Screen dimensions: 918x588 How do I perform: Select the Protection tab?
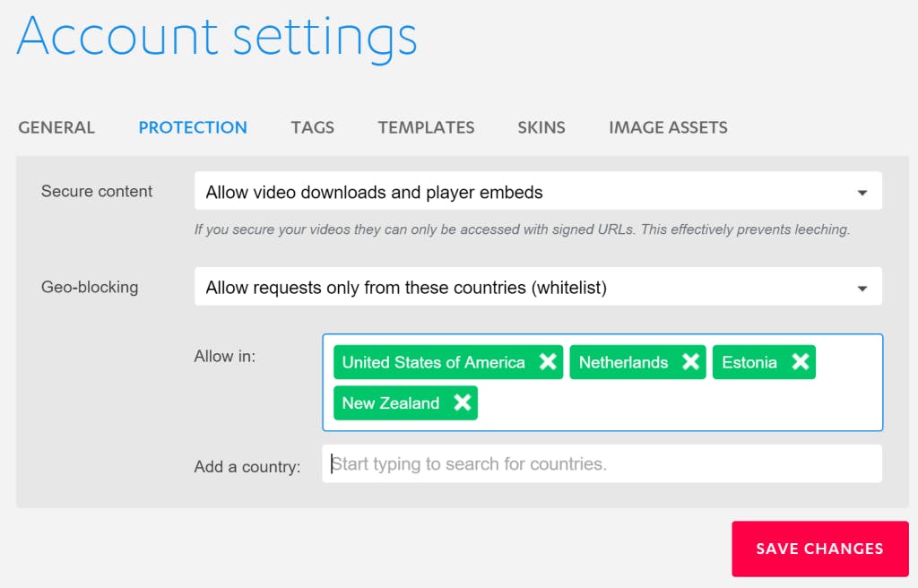point(193,127)
